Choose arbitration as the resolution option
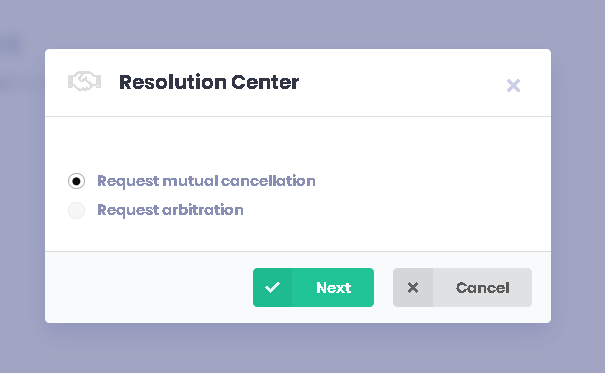The height and width of the screenshot is (373, 605). click(76, 210)
